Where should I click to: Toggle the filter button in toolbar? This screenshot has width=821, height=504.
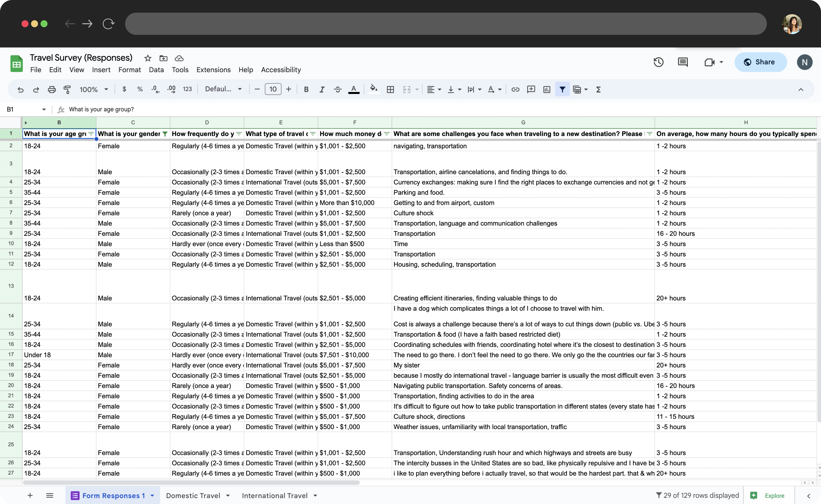pyautogui.click(x=563, y=89)
